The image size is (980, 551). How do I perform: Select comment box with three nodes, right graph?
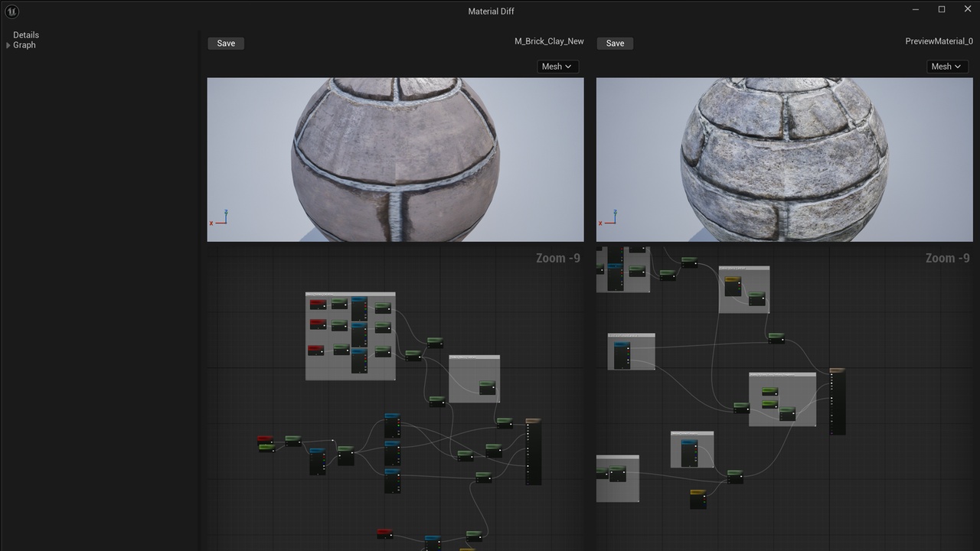(x=782, y=399)
